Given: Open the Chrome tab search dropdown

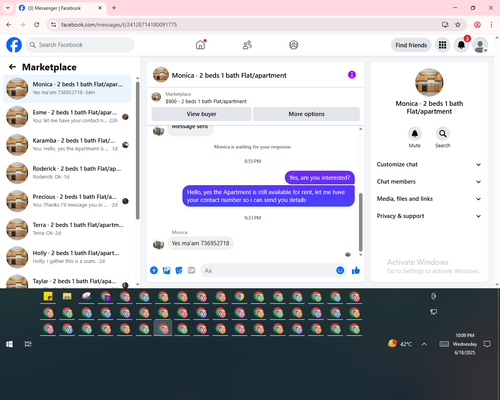Looking at the screenshot, I should tap(8, 8).
